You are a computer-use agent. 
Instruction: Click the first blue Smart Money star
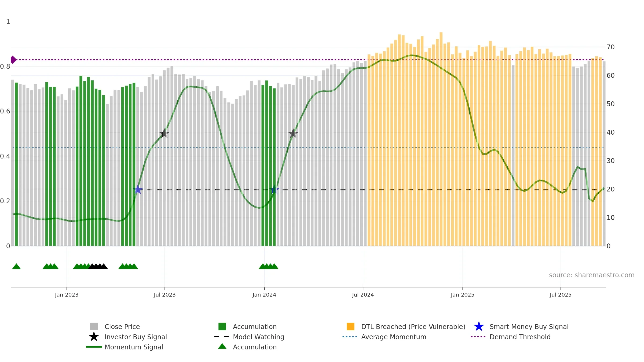138,190
